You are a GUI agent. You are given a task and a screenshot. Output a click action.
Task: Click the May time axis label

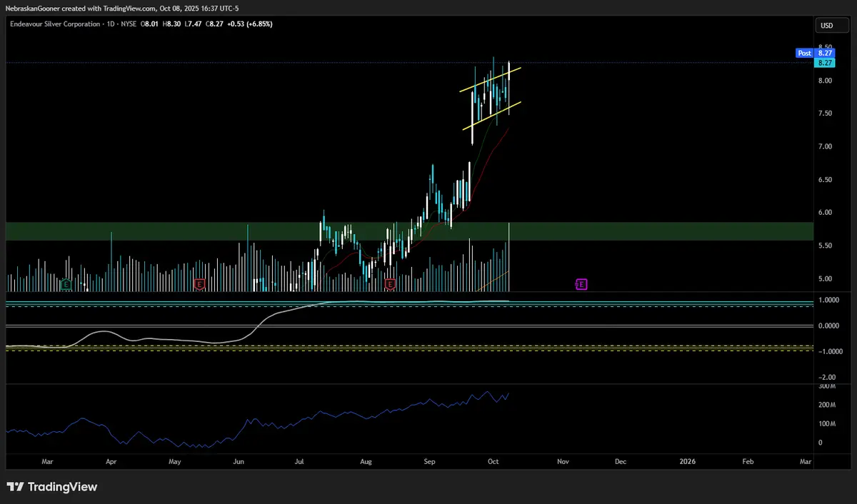pyautogui.click(x=174, y=462)
